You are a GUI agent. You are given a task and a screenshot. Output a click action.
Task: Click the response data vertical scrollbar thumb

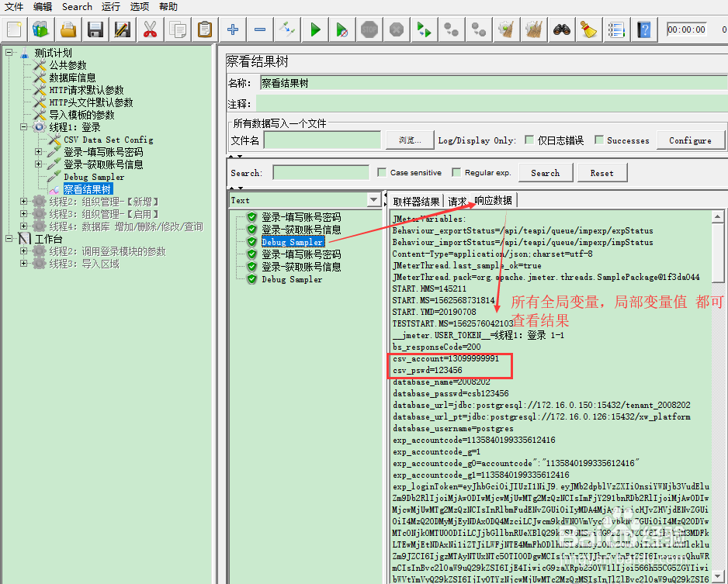[718, 252]
